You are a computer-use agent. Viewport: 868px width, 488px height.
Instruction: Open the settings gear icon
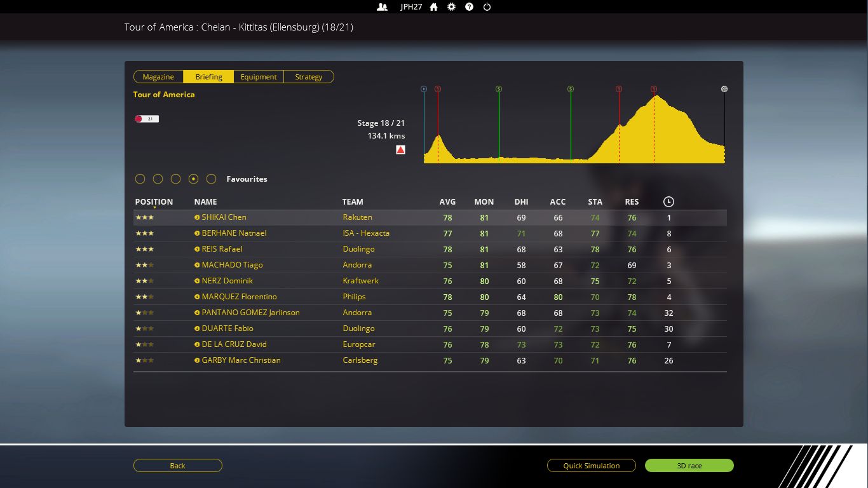tap(451, 7)
